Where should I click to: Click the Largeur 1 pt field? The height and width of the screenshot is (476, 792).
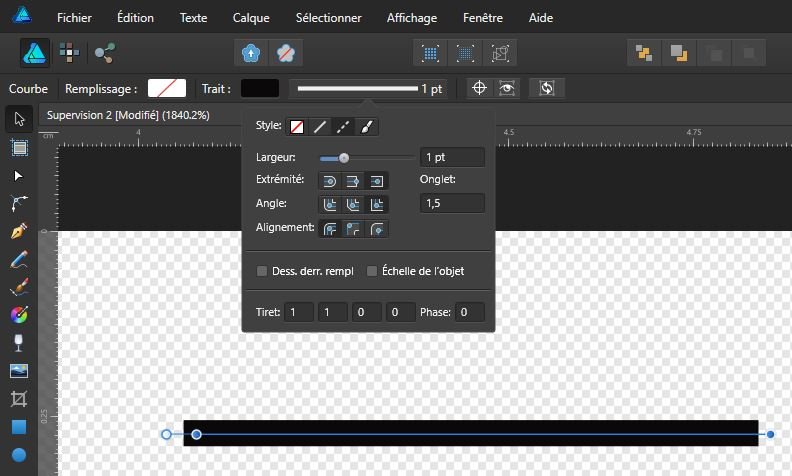(452, 157)
